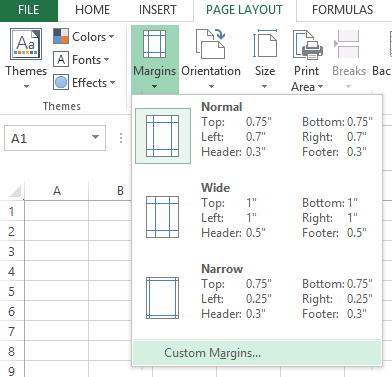Click the Normal margins preset thumbnail
392x377 pixels.
click(163, 136)
